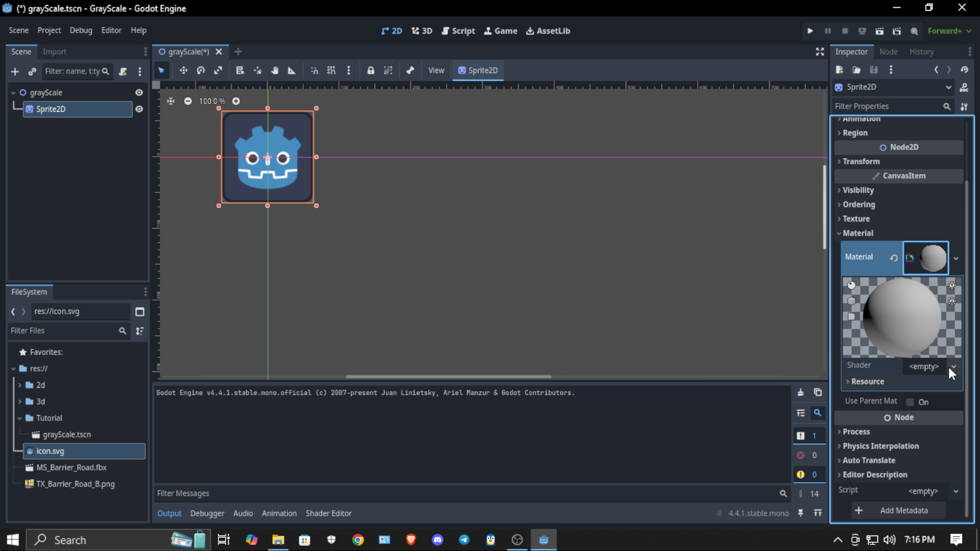Image resolution: width=980 pixels, height=551 pixels.
Task: Select the Move Mode tool icon
Action: 183,70
